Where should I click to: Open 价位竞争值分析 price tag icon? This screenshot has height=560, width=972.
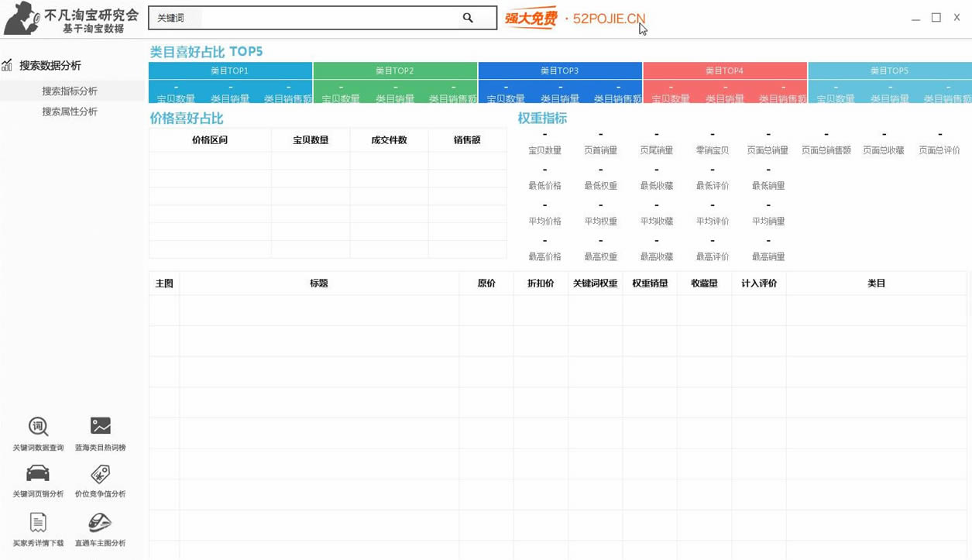pos(100,474)
